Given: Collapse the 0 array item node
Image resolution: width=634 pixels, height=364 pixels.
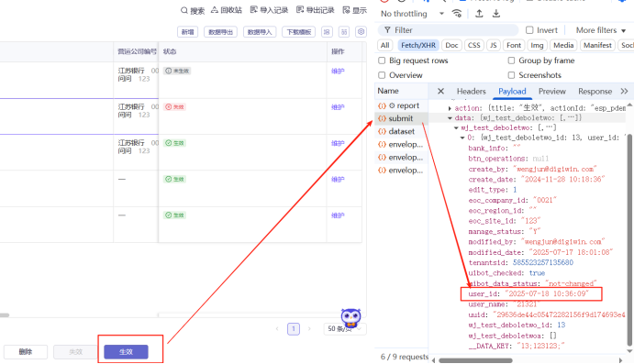Looking at the screenshot, I should pos(462,138).
